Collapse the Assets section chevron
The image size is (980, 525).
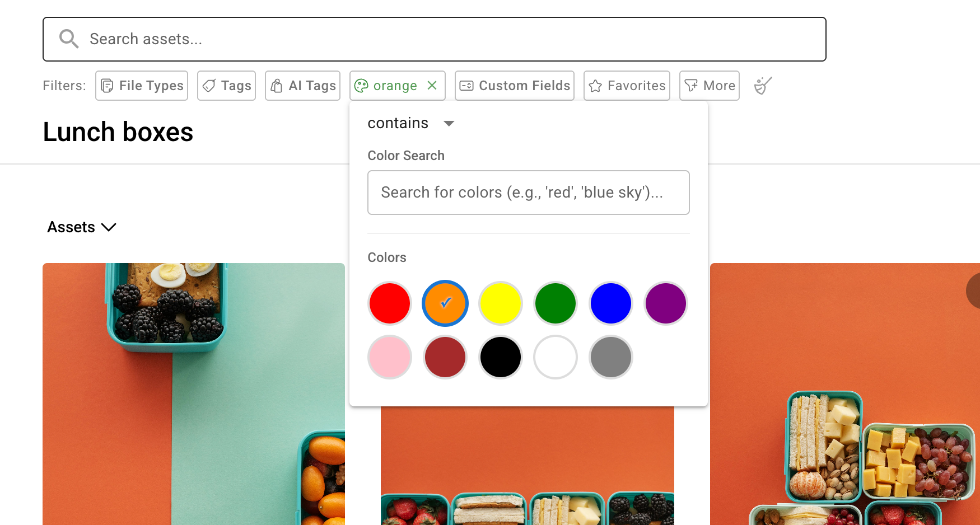coord(109,227)
